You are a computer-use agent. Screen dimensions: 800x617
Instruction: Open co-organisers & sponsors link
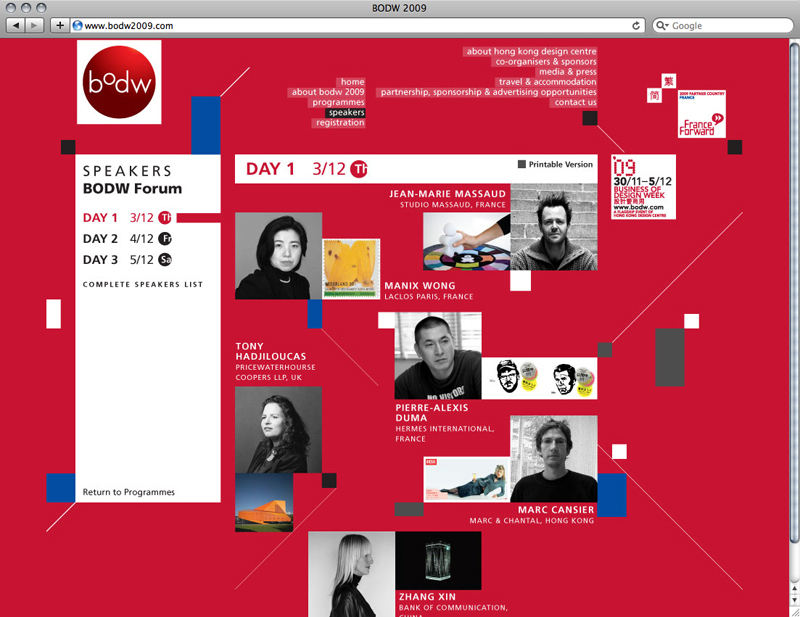(545, 61)
